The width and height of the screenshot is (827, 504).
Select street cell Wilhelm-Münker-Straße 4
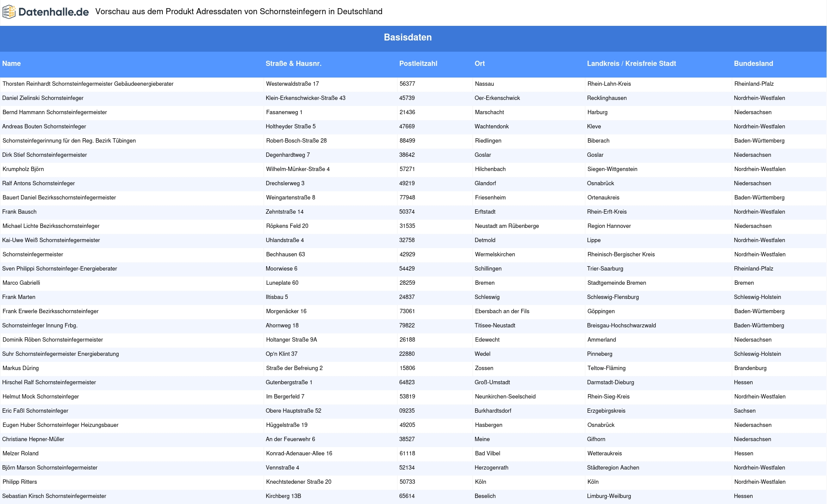point(298,169)
